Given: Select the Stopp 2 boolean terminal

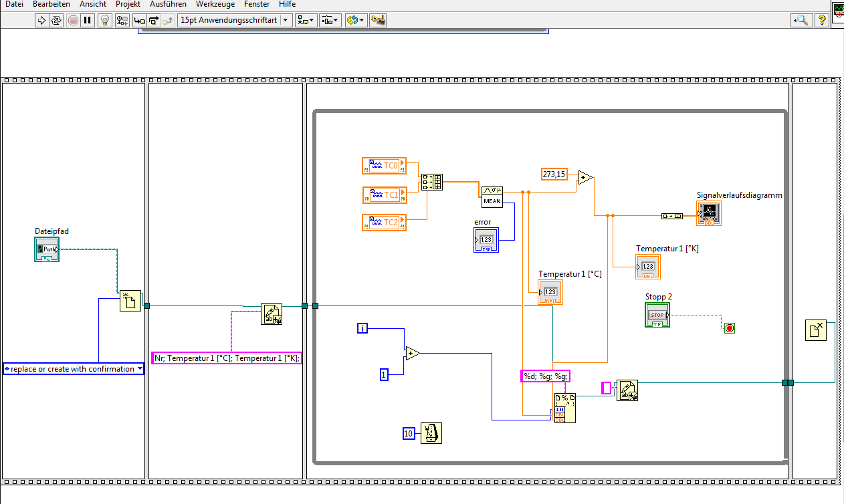Looking at the screenshot, I should pyautogui.click(x=657, y=315).
